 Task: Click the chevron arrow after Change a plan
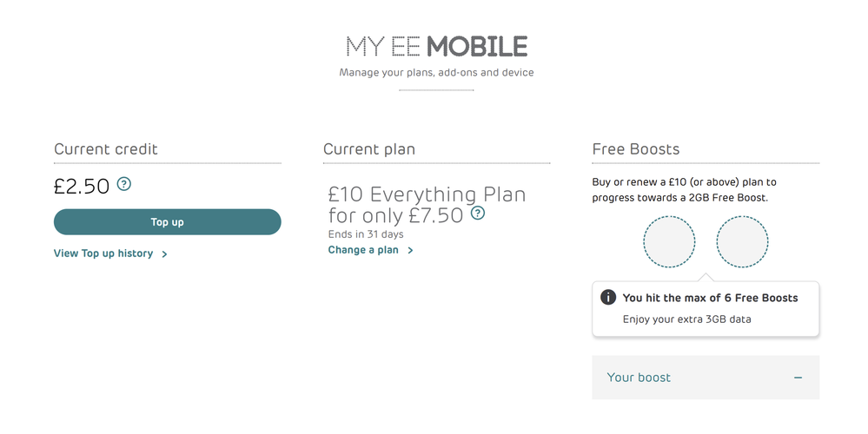pos(410,251)
